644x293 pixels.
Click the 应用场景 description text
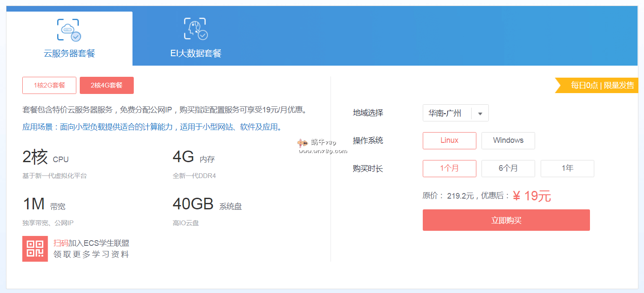tap(152, 127)
